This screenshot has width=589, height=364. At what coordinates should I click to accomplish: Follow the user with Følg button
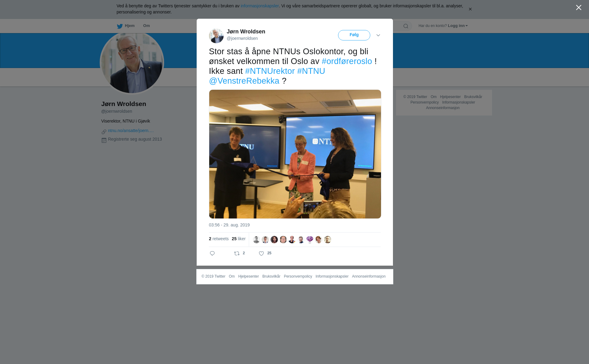click(354, 35)
